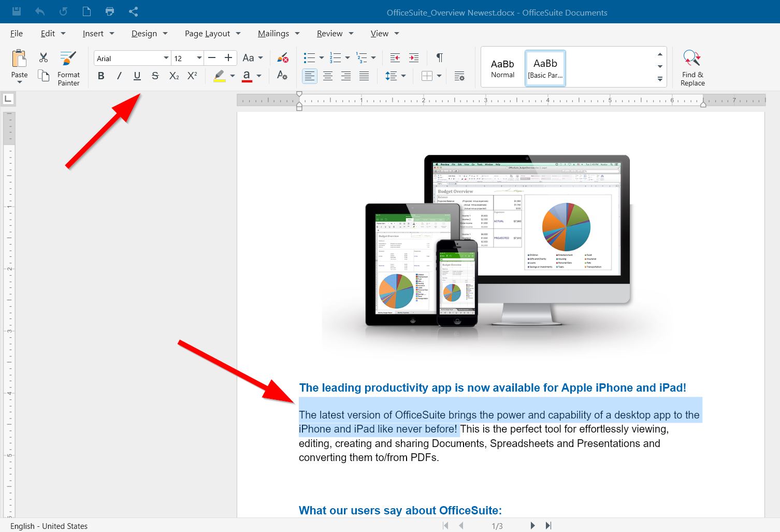780x532 pixels.
Task: Click the tab stop selector at ruler corner
Action: 8,98
